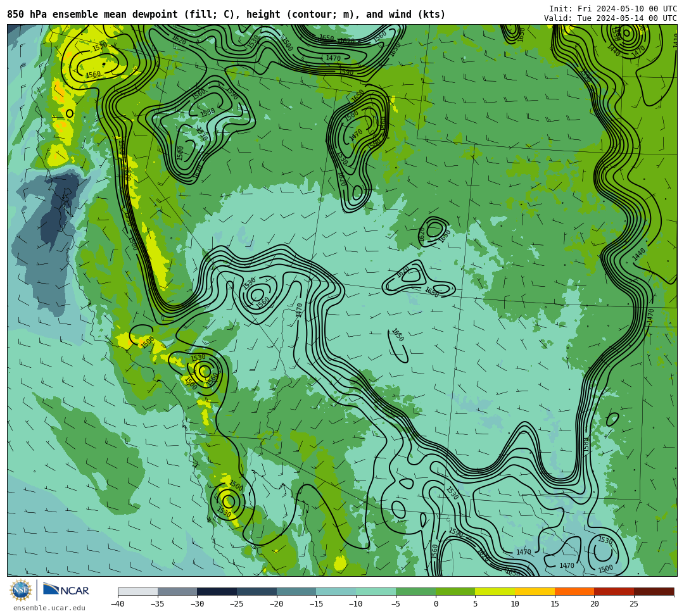Click the 25 colorbar tick label
The height and width of the screenshot is (616, 684).
634,604
